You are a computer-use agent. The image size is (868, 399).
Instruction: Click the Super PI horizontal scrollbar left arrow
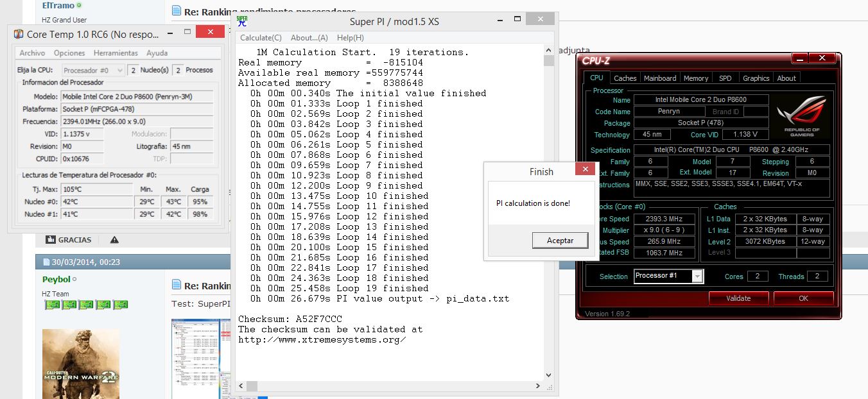(241, 386)
